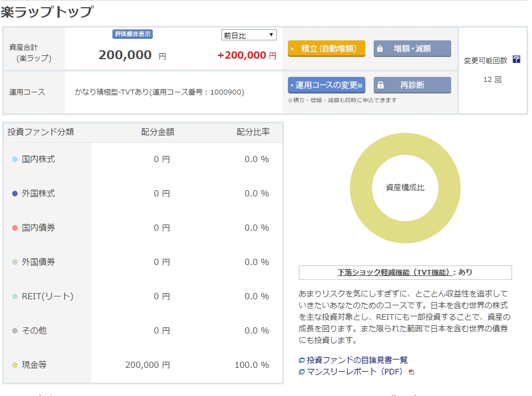The image size is (532, 396).
Task: Click the lock icon on 再診断
Action: (380, 85)
